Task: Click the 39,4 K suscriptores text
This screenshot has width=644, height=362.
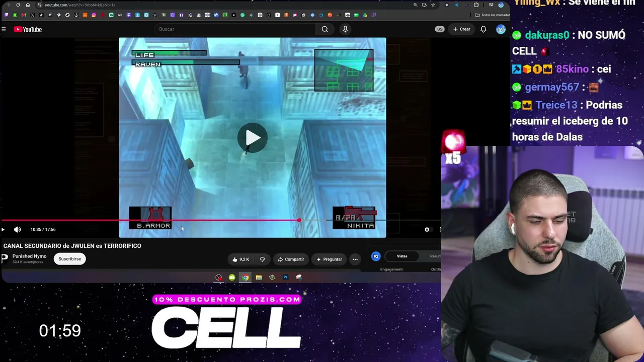Action: (x=28, y=262)
